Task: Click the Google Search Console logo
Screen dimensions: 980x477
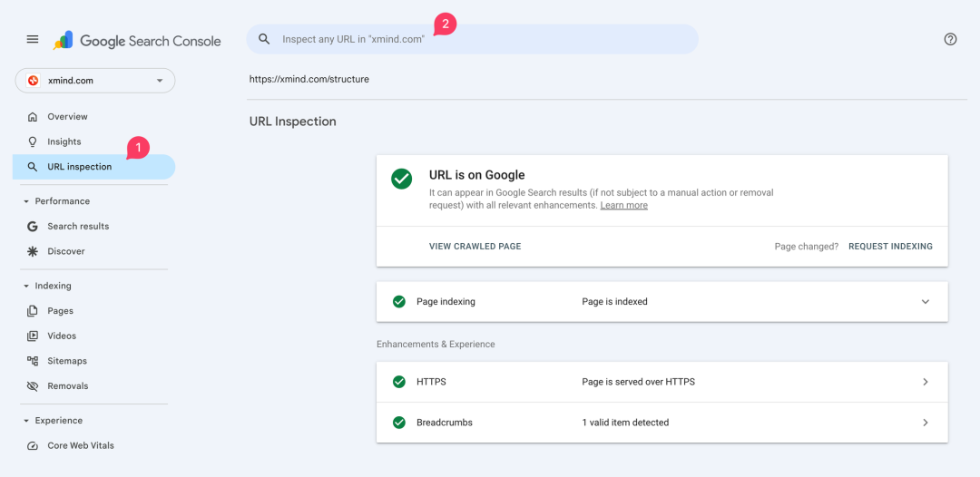Action: (137, 41)
